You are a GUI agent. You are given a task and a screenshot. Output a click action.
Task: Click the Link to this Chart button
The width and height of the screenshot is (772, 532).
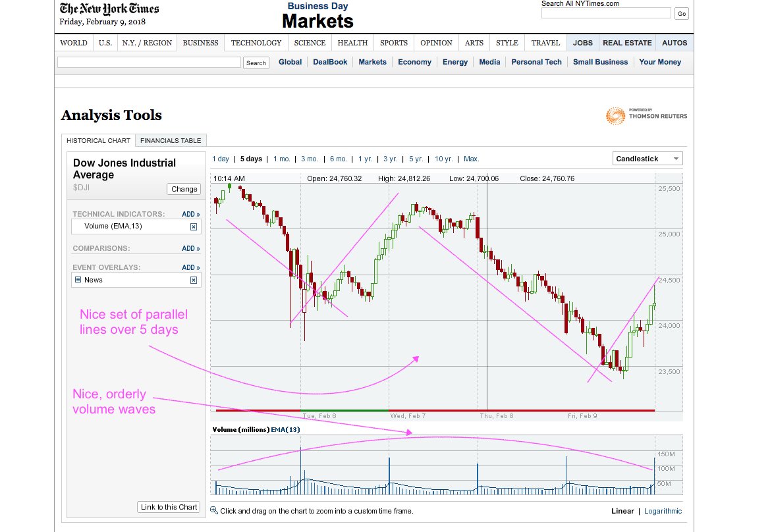point(169,507)
